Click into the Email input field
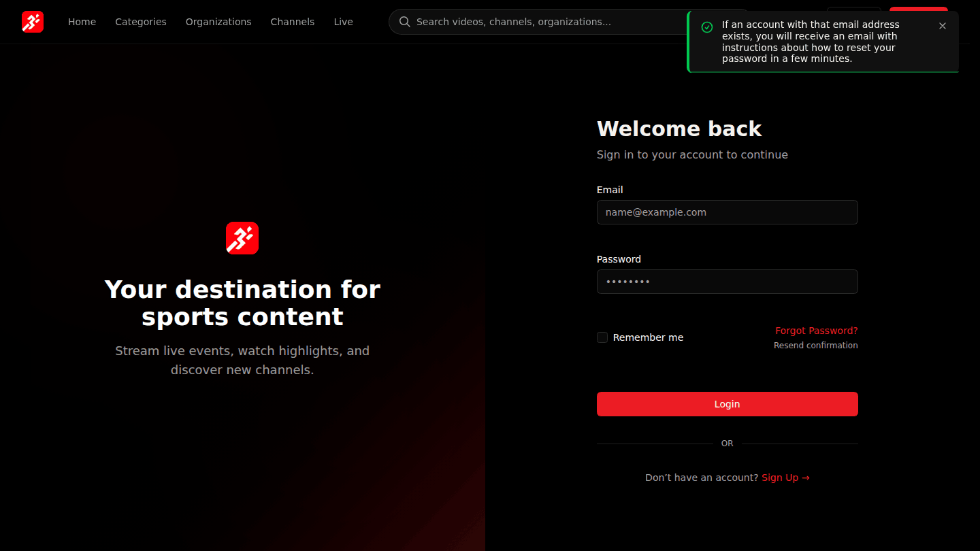Image resolution: width=980 pixels, height=551 pixels. pyautogui.click(x=727, y=212)
